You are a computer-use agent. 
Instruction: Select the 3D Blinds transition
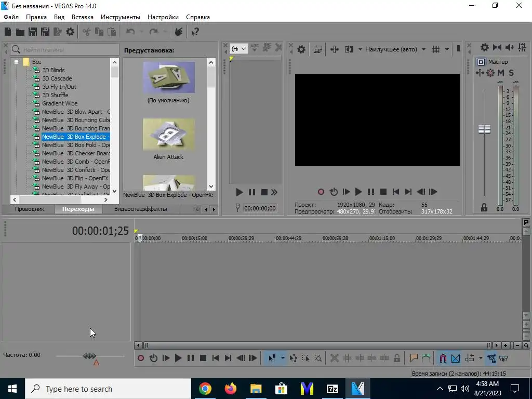point(54,70)
